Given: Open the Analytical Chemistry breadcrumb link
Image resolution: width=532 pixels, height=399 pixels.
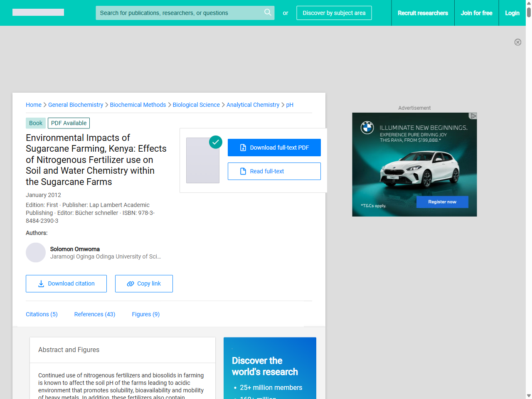Looking at the screenshot, I should pos(253,105).
